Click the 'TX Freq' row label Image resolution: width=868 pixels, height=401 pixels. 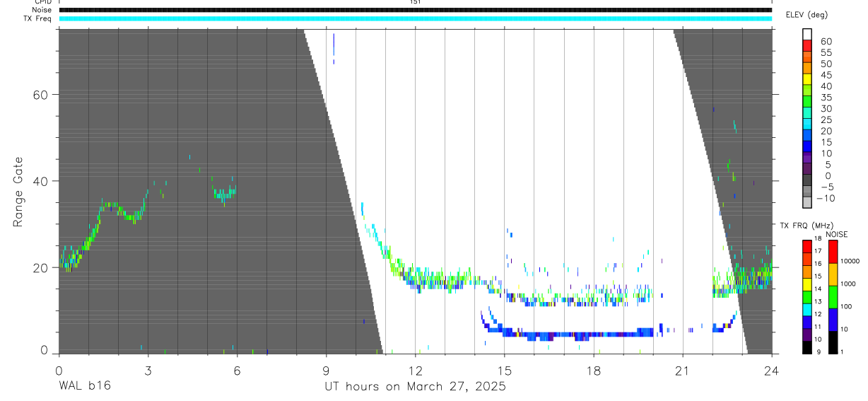(x=37, y=18)
